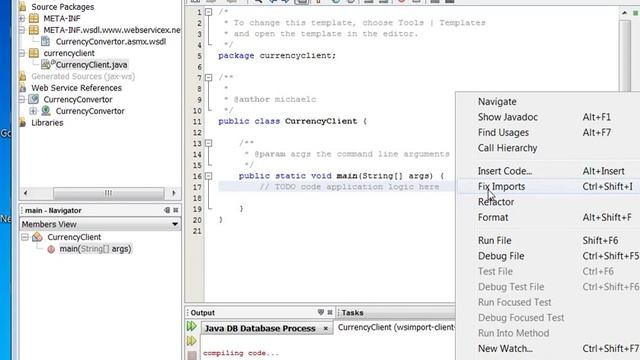Switch to the Tasks tab
The image size is (640, 360).
point(352,313)
